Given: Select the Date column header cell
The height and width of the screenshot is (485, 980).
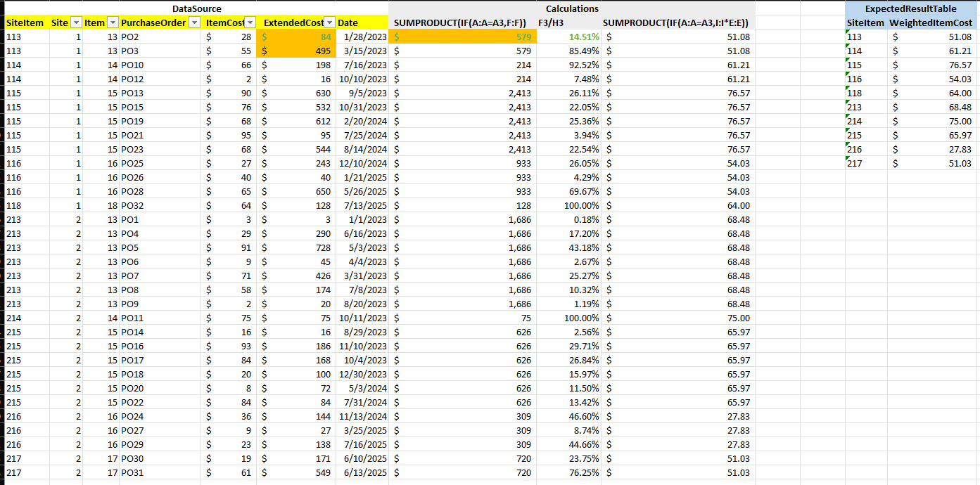Looking at the screenshot, I should click(x=362, y=22).
